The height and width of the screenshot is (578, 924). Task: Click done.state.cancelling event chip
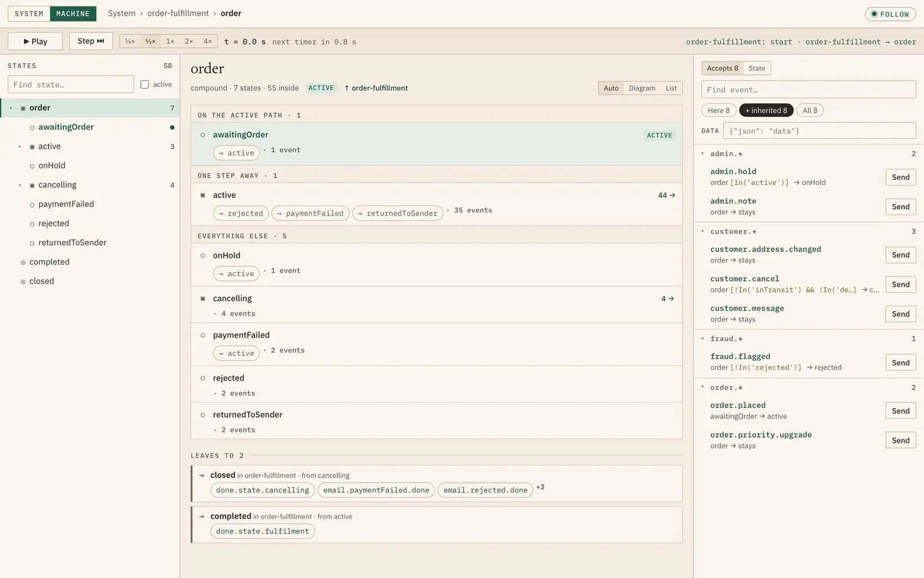263,490
